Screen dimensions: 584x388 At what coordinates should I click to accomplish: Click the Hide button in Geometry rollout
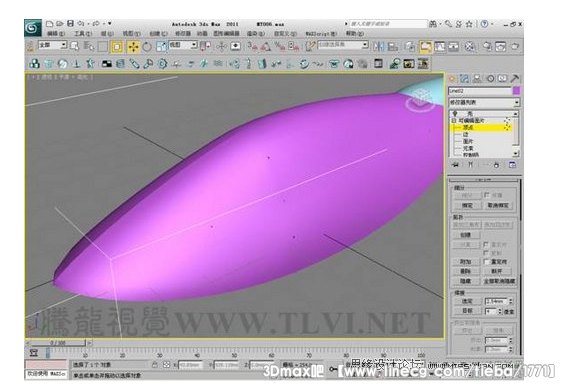point(466,281)
